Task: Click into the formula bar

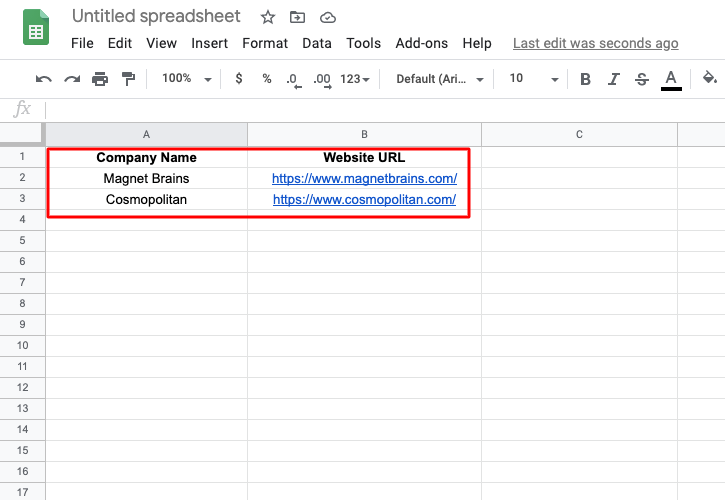Action: (x=384, y=110)
